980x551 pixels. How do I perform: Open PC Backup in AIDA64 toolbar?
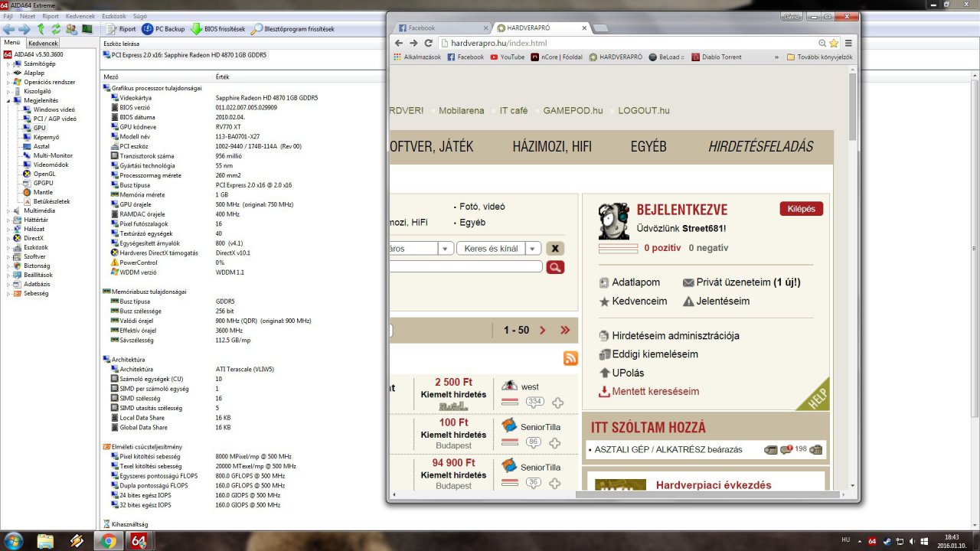[x=163, y=29]
